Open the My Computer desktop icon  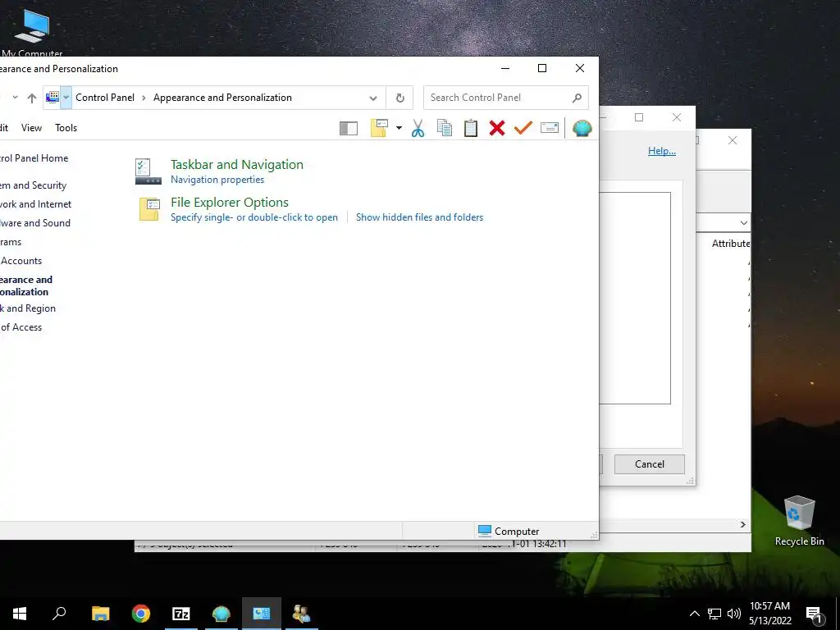[x=31, y=33]
